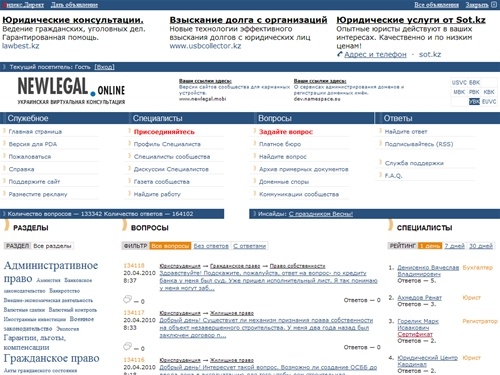
Task: Switch rating to 30 дней
Action: (x=481, y=246)
